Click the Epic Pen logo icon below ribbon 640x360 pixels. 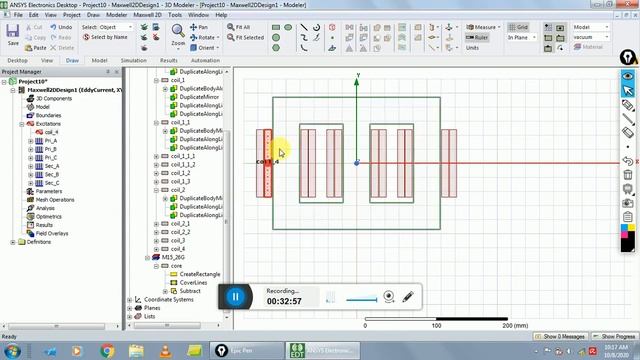pos(628,58)
